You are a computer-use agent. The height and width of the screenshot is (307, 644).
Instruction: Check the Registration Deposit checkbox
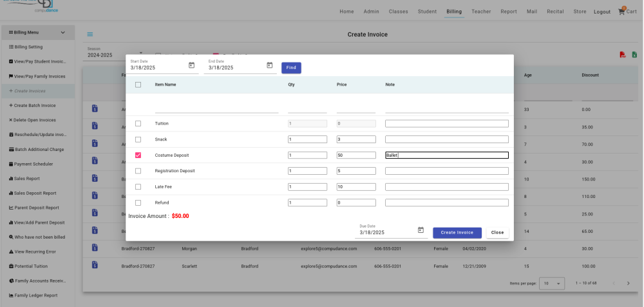tap(138, 171)
